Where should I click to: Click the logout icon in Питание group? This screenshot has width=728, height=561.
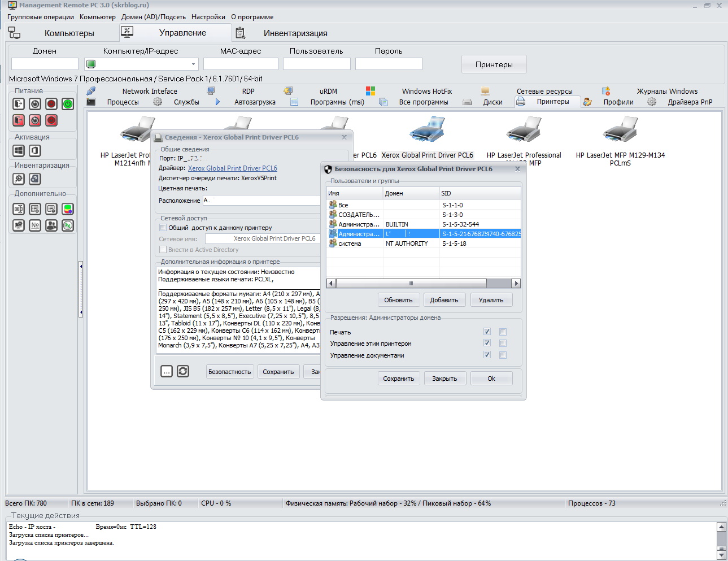[19, 104]
